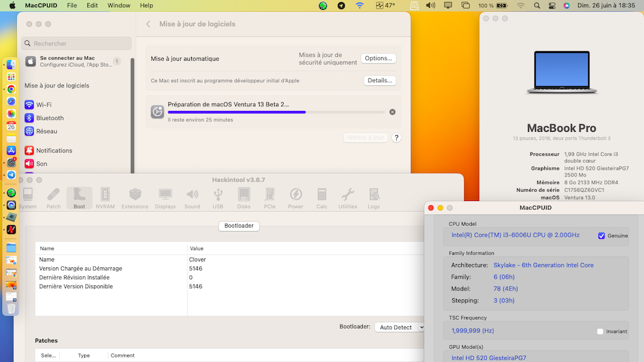Open the MacCPUID app menu
644x362 pixels.
click(x=41, y=5)
